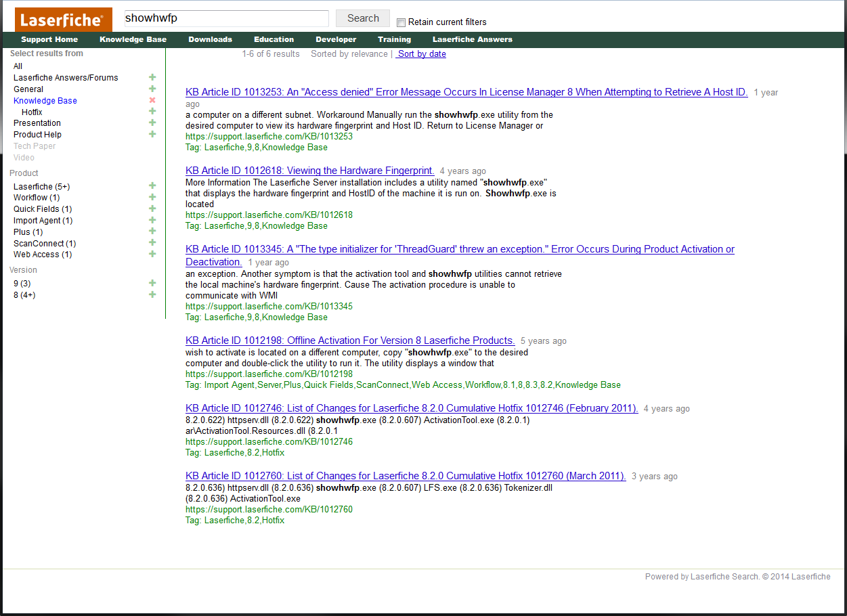The image size is (847, 616).
Task: Open KB Article 1012746 February 2011 Hotfix
Action: click(x=412, y=408)
